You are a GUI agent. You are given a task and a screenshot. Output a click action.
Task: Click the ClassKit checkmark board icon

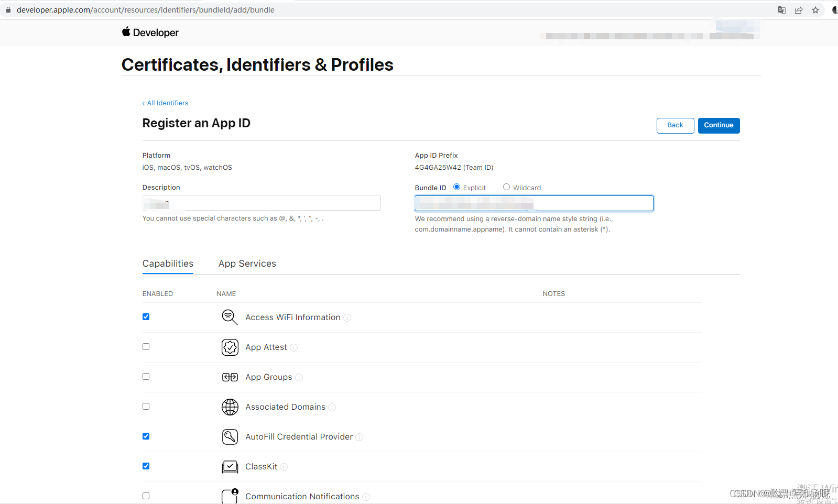click(230, 467)
